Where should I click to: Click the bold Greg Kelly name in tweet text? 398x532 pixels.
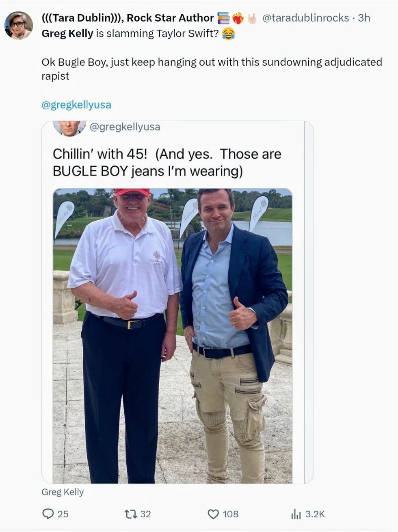(67, 34)
